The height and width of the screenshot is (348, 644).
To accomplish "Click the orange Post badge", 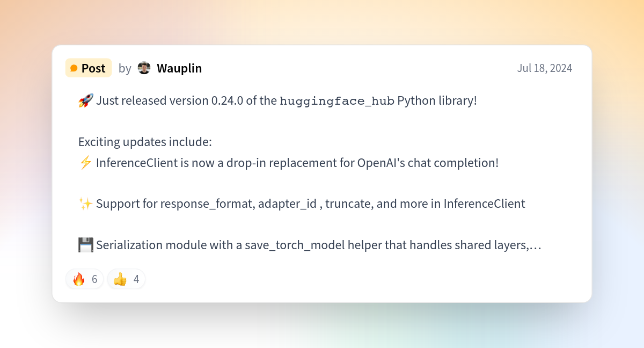I will [89, 68].
